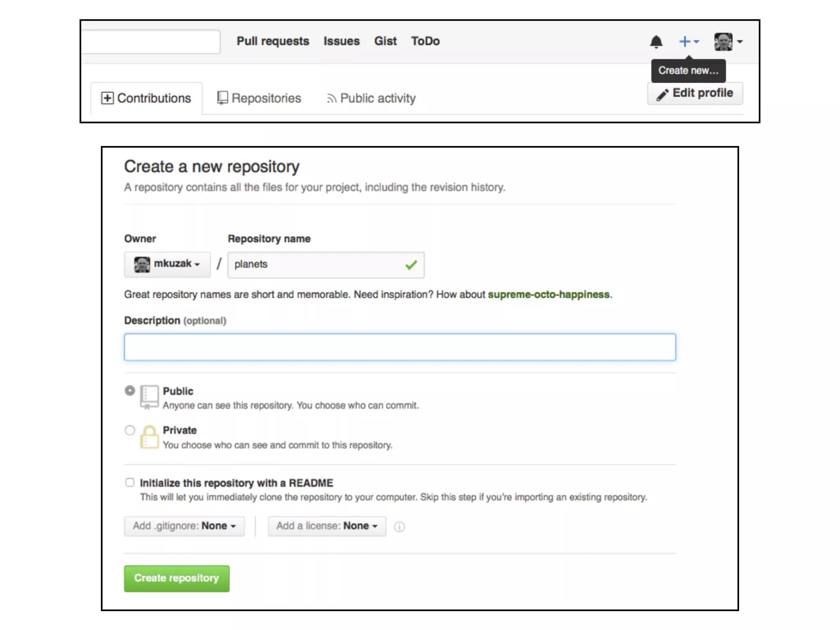
Task: Click the public repository book icon
Action: [149, 397]
